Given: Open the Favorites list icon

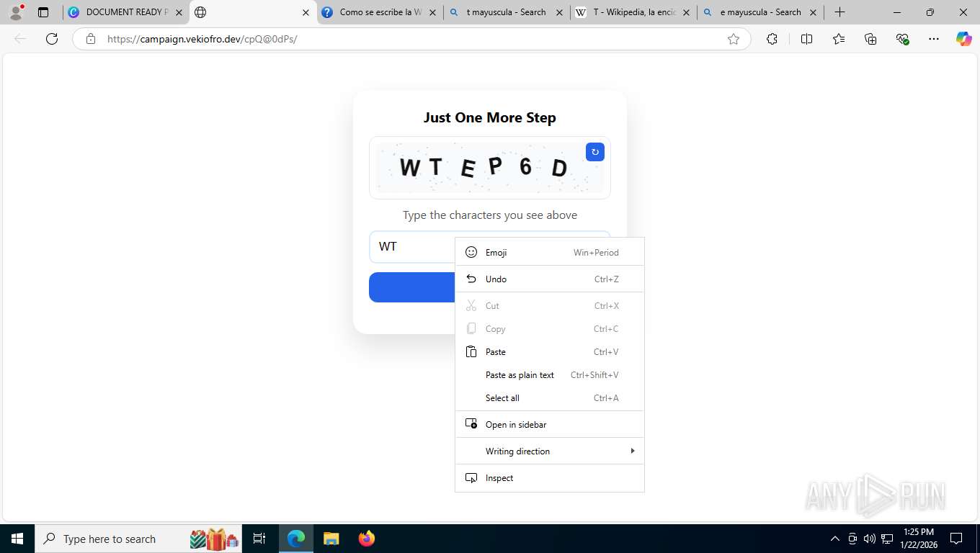Looking at the screenshot, I should point(838,39).
